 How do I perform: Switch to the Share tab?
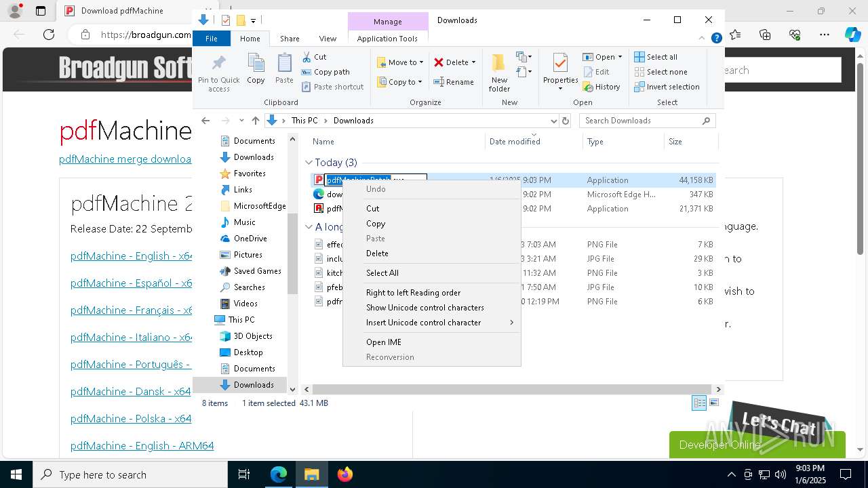[290, 39]
